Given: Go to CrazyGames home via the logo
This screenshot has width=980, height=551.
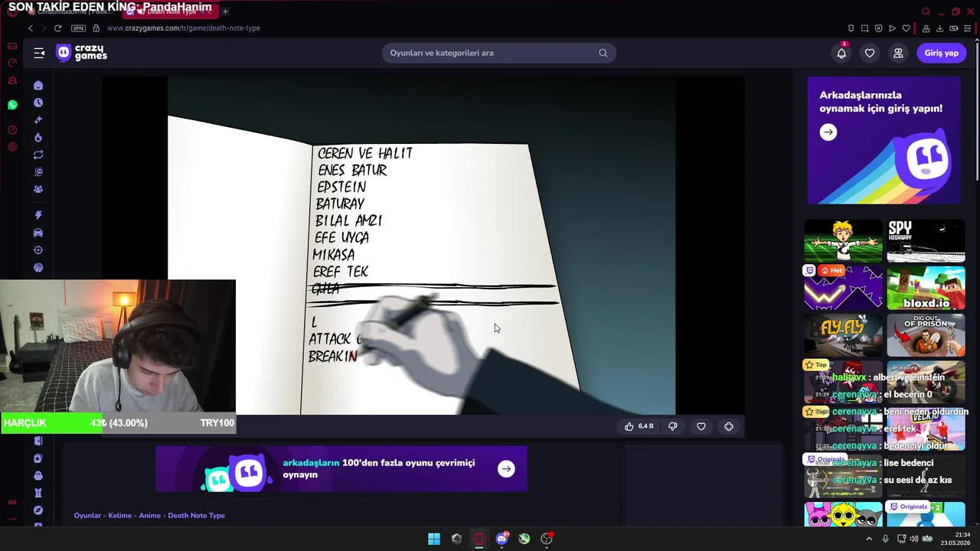Looking at the screenshot, I should (x=82, y=53).
